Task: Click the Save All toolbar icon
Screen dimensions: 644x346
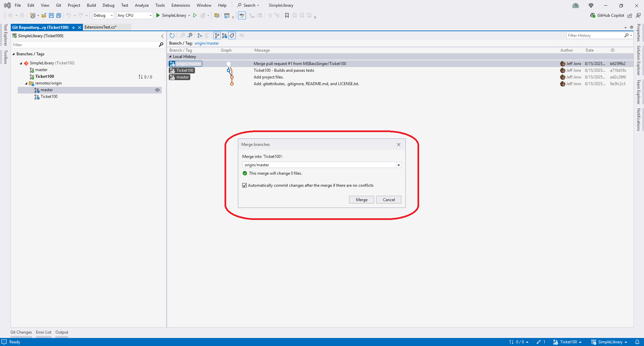Action: [59, 15]
